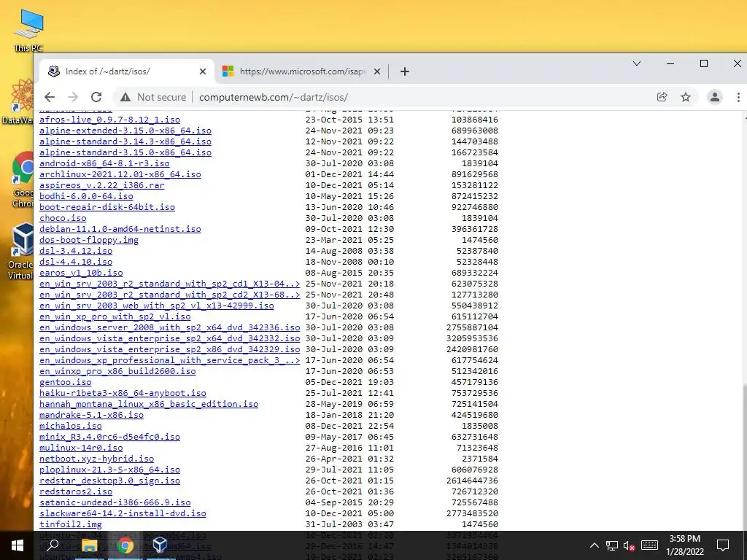Open taskbar search magnifier

(x=53, y=545)
